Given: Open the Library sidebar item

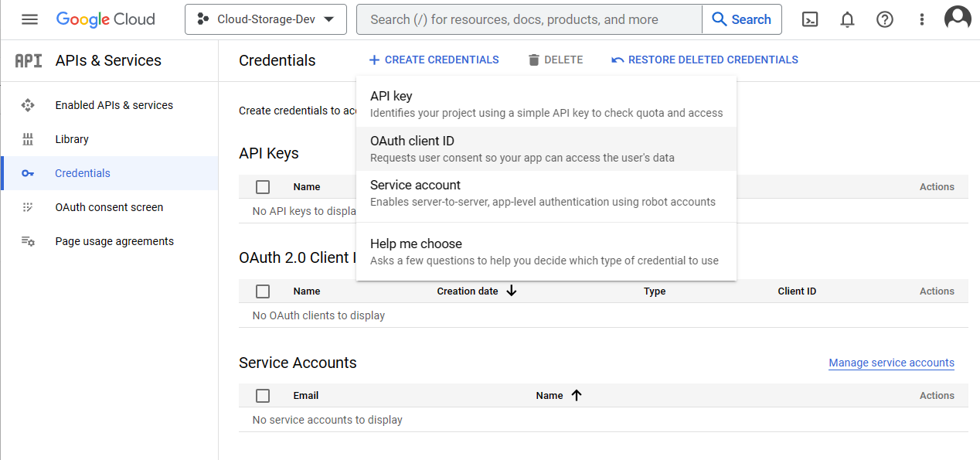Looking at the screenshot, I should click(72, 139).
